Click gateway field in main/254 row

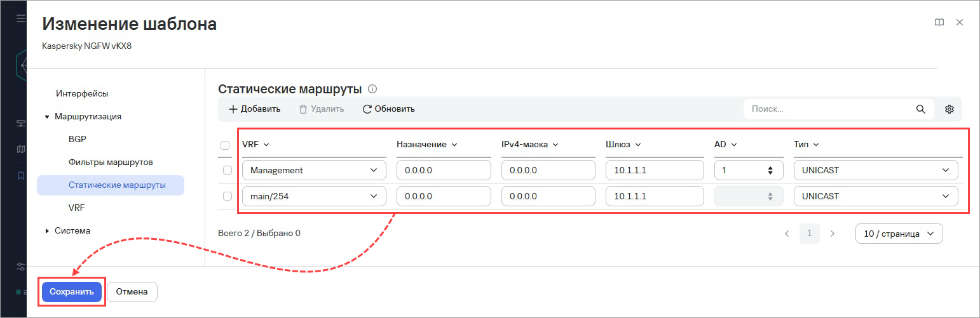coord(655,196)
